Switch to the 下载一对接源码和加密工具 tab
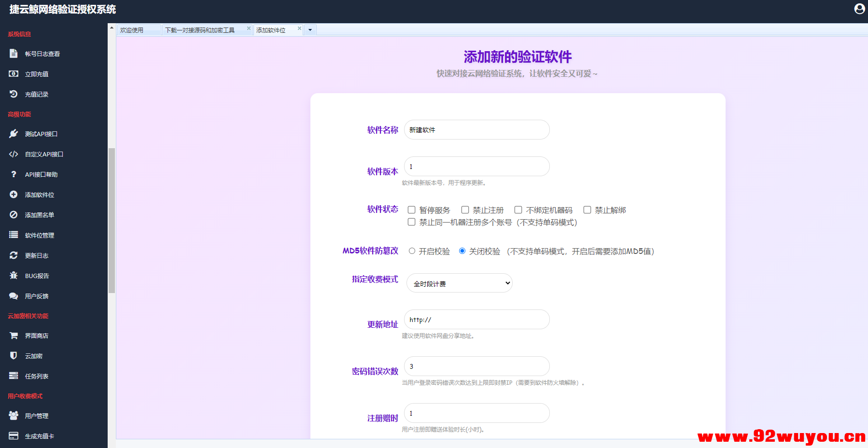 200,29
